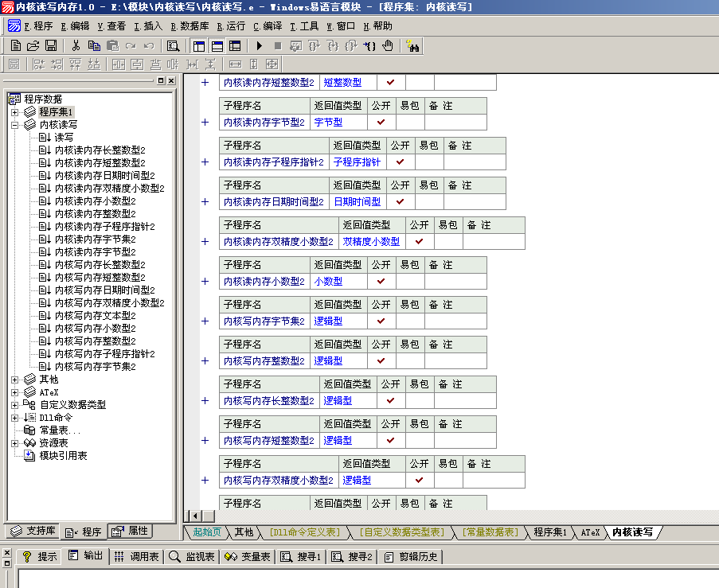Switch to the 起始页 tab
The height and width of the screenshot is (588, 719).
[207, 532]
